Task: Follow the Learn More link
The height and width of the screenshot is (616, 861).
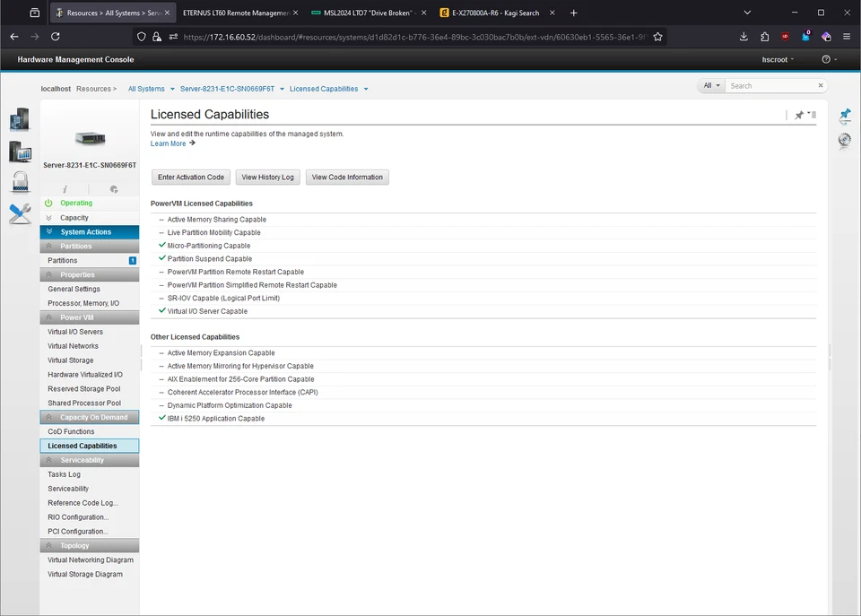Action: 168,143
